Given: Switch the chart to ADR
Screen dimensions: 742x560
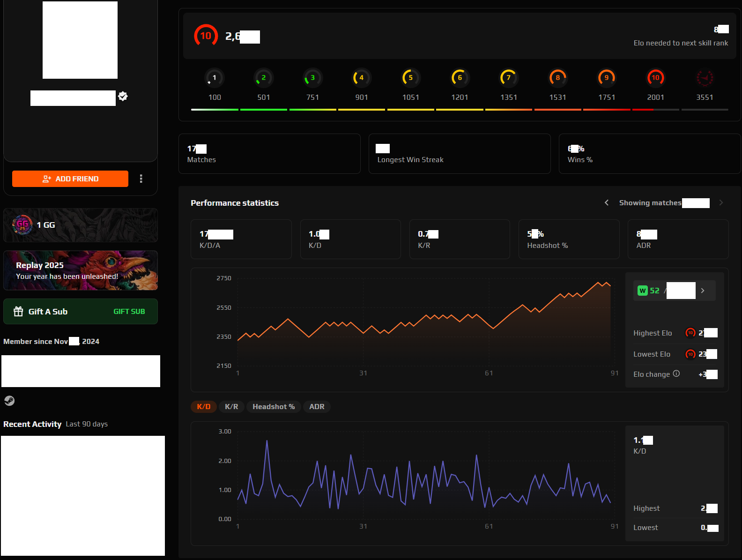Looking at the screenshot, I should pos(317,407).
